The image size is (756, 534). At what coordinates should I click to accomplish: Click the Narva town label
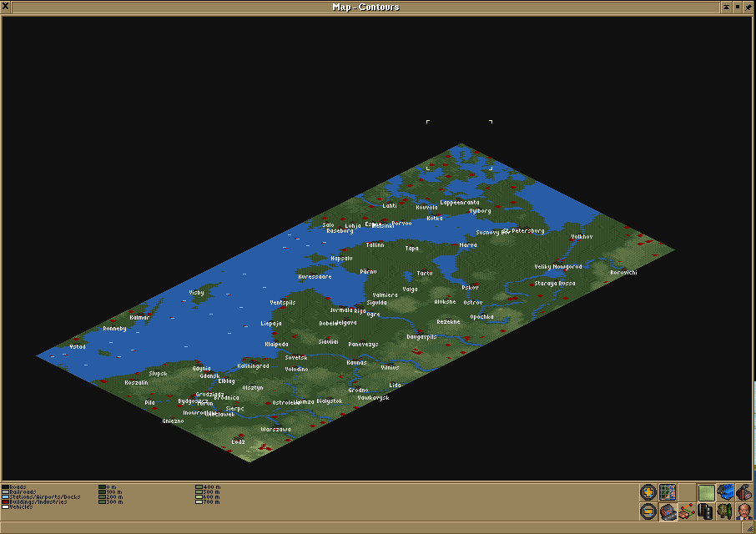[467, 244]
